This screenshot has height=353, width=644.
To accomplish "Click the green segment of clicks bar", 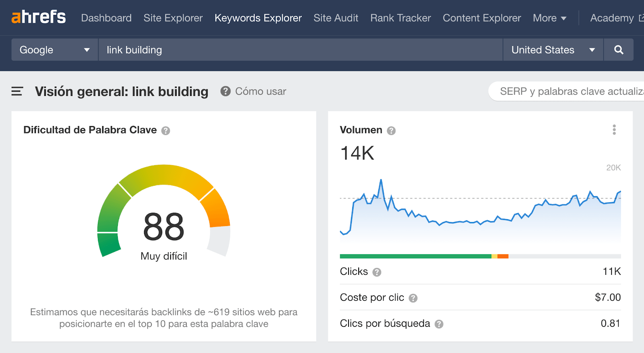I will point(415,256).
